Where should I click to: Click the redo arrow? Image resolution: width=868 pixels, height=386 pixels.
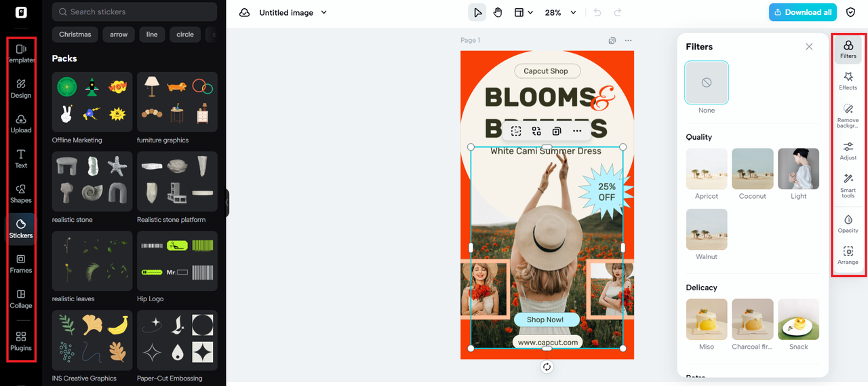point(618,12)
